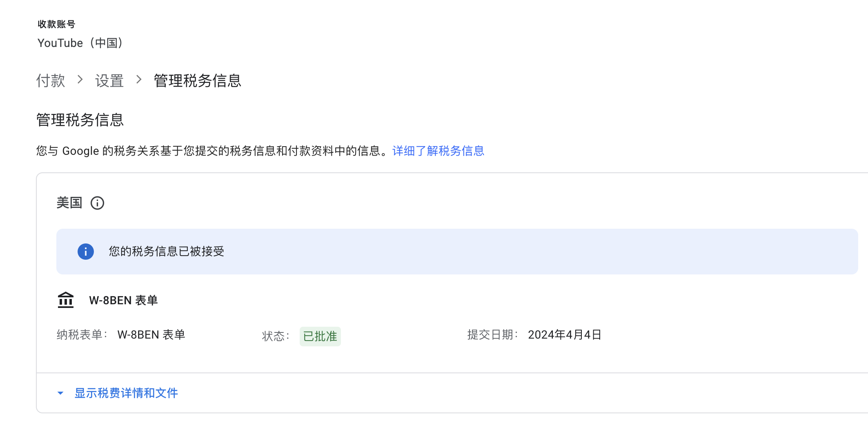This screenshot has height=437, width=868.
Task: Click the YouTube（中国）account name
Action: tap(80, 43)
